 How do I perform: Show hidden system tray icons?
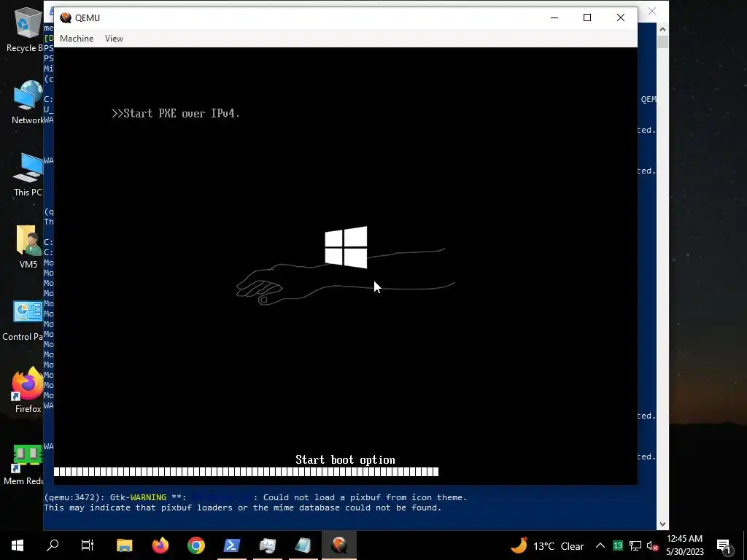600,545
